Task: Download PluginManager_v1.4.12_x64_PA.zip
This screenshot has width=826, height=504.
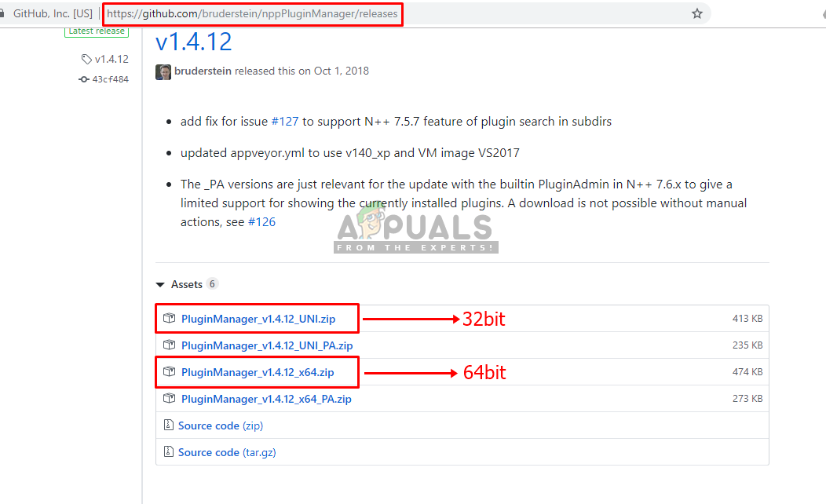Action: pos(266,399)
